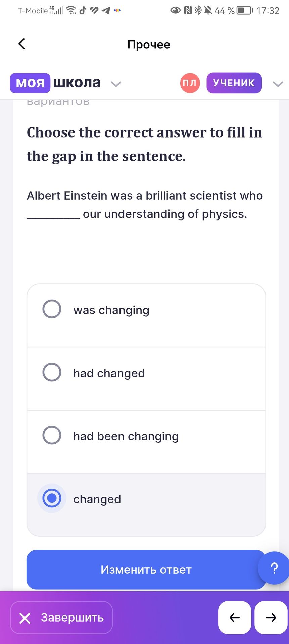Tap the back arrow beside Прочее
The width and height of the screenshot is (289, 644).
pyautogui.click(x=22, y=44)
